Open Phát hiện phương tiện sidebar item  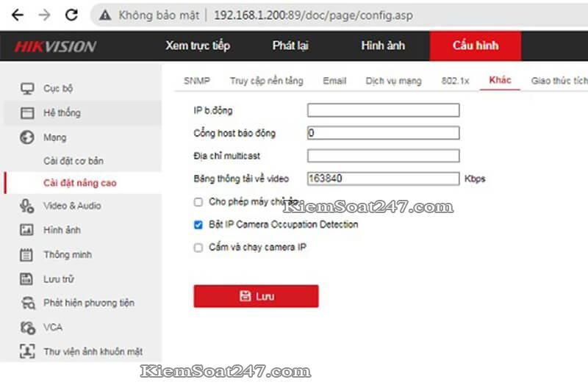click(89, 303)
